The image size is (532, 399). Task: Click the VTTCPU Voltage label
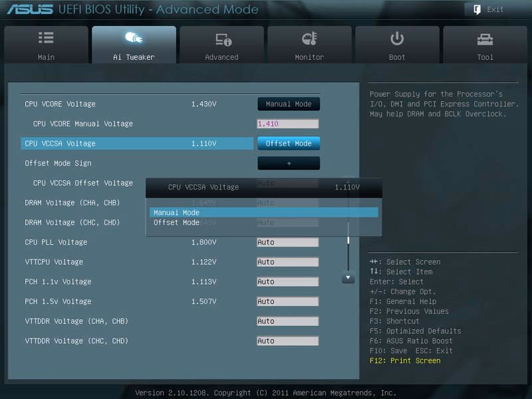click(x=54, y=262)
